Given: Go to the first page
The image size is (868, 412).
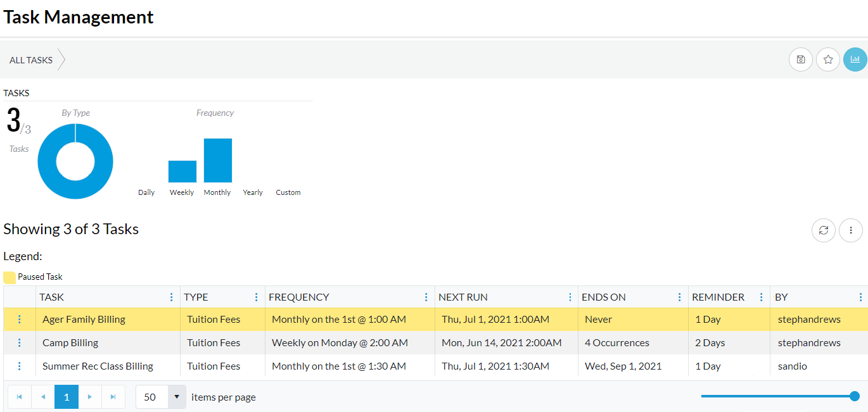Looking at the screenshot, I should tap(20, 397).
